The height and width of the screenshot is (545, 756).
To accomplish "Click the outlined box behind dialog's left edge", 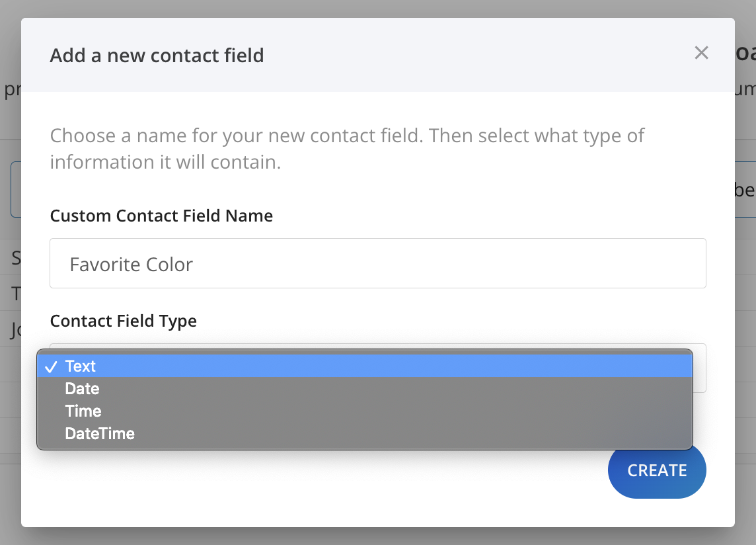I will tap(15, 190).
